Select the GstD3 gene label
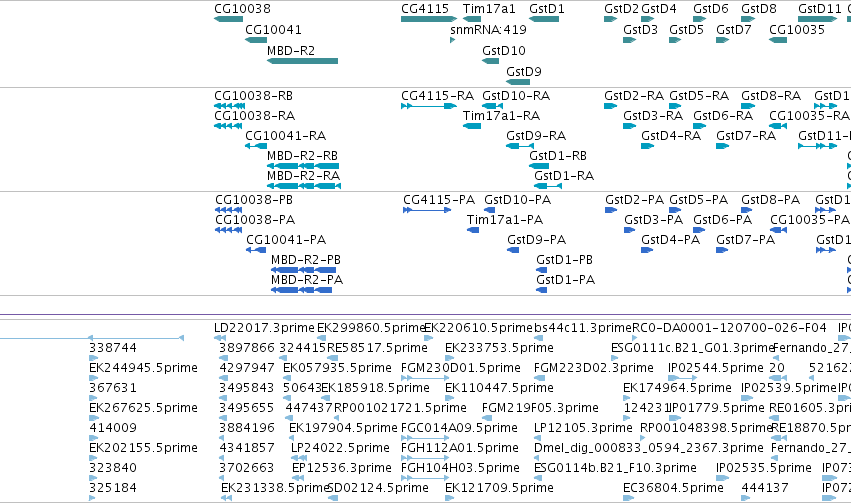 (x=640, y=30)
